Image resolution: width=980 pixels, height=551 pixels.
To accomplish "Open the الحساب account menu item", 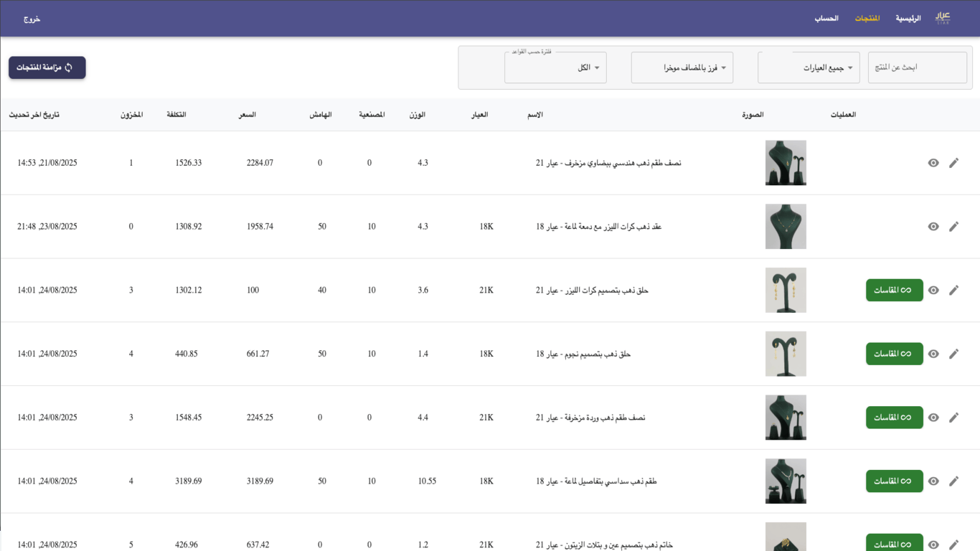I will [826, 18].
